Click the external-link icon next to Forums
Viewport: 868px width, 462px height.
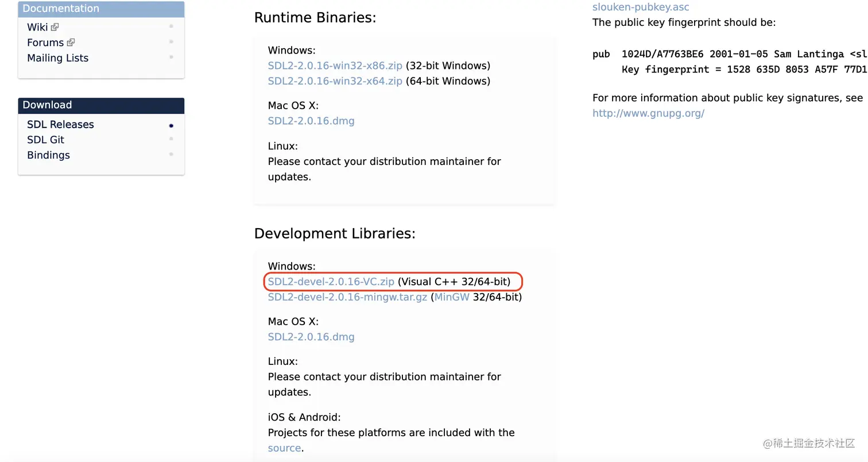[x=71, y=43]
